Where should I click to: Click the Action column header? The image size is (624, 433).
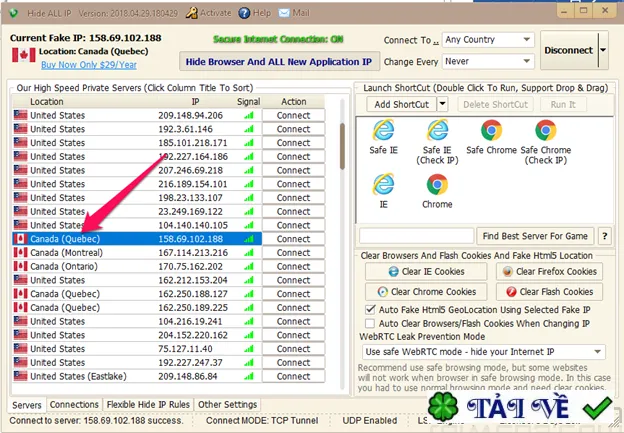point(294,102)
